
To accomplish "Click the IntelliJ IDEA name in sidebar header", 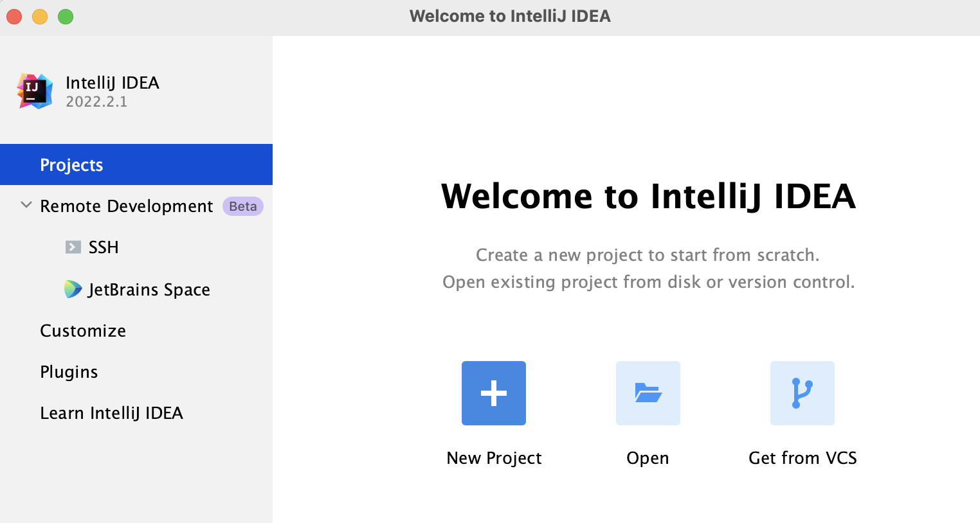I will pos(113,83).
